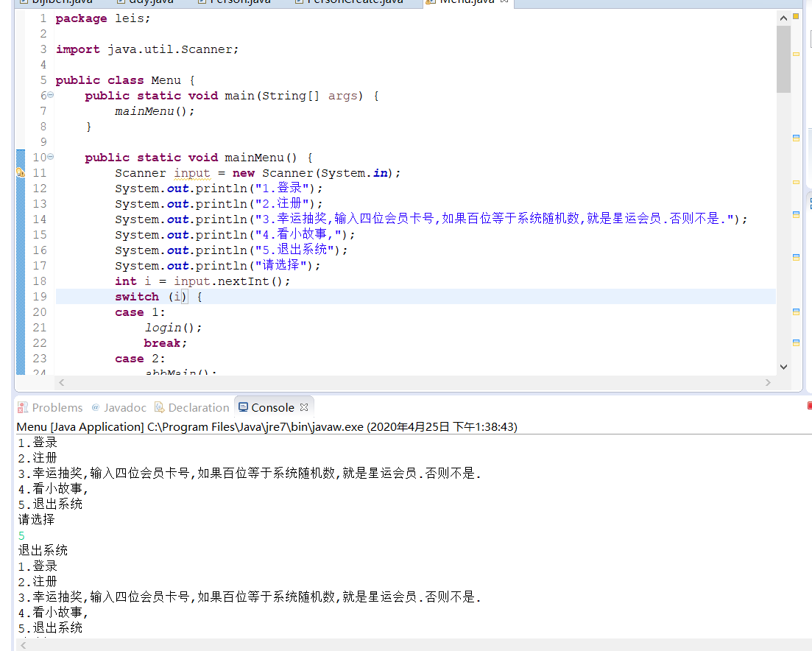812x651 pixels.
Task: Collapse the main method fold at line 6
Action: [x=50, y=95]
